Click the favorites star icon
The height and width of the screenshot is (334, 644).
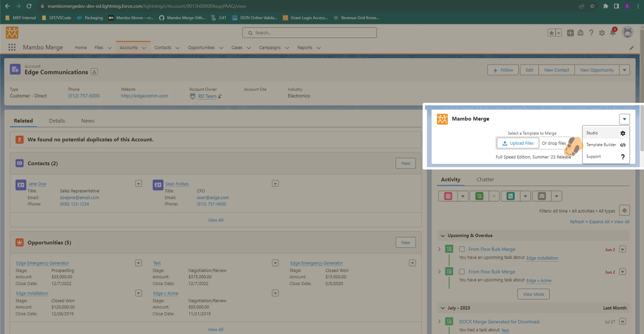(x=551, y=33)
